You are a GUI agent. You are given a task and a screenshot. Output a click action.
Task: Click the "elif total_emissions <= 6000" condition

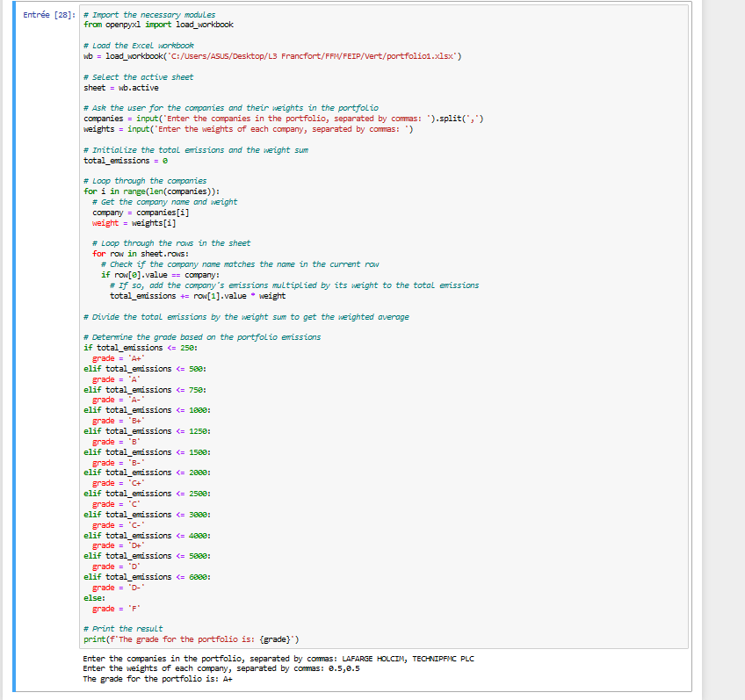point(145,577)
